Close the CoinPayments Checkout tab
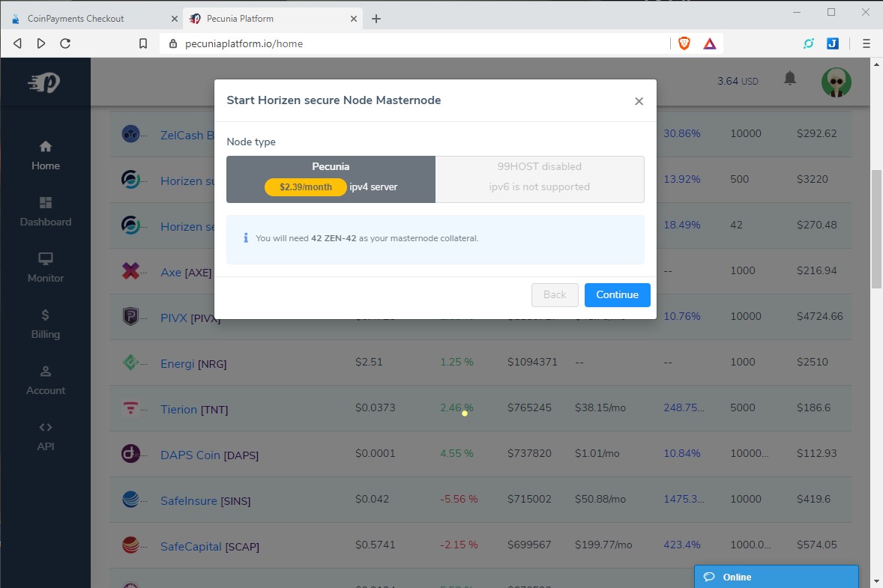The height and width of the screenshot is (588, 883). [x=175, y=19]
